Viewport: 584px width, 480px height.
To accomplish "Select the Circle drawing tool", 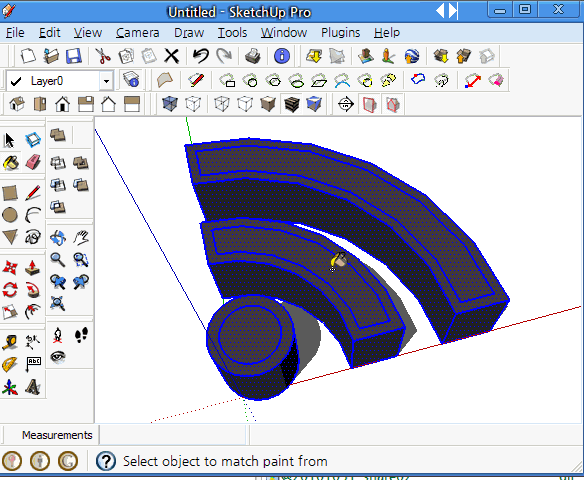I will click(10, 215).
